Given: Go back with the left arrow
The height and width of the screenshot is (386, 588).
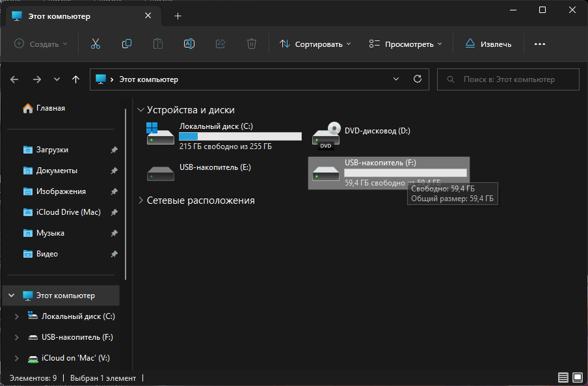Looking at the screenshot, I should click(14, 79).
